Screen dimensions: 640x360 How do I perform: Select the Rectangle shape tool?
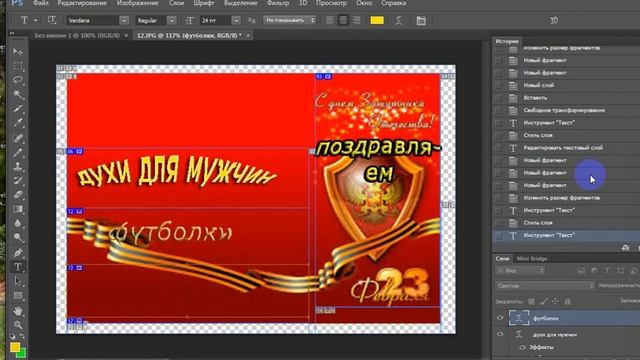pos(18,296)
